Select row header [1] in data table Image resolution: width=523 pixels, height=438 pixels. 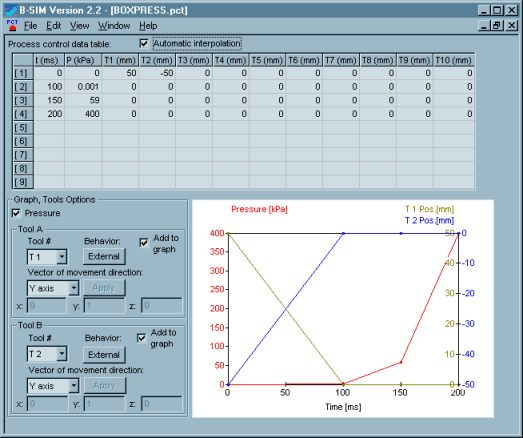22,73
